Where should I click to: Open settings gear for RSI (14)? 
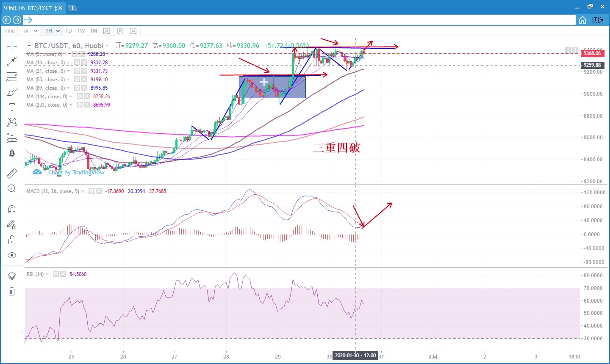tap(56, 274)
